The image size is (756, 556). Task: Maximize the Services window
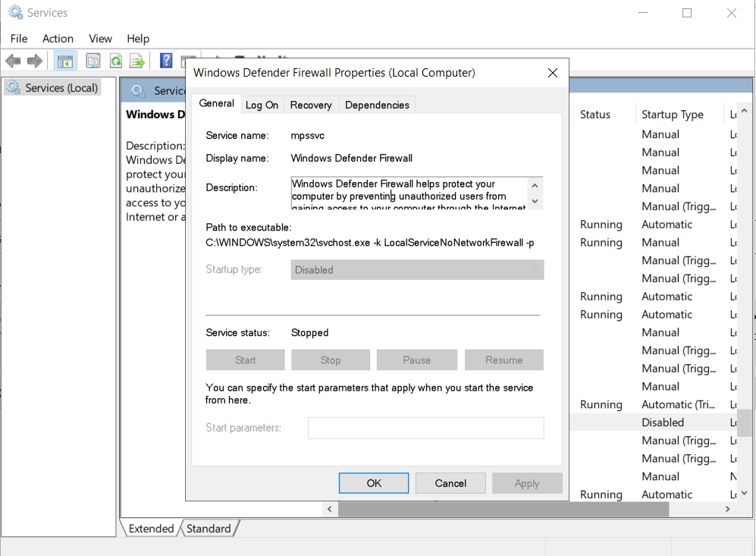tap(687, 13)
